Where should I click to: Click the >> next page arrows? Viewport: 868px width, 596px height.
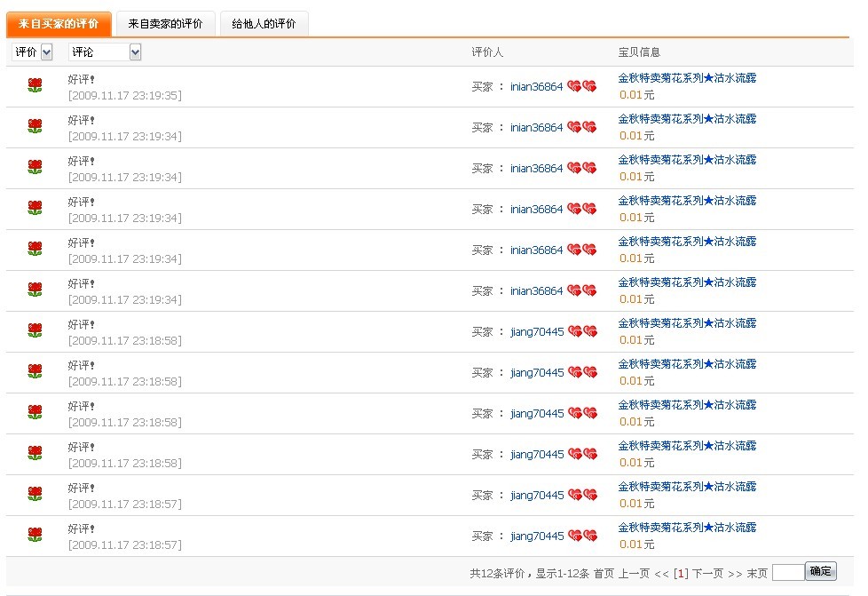pos(735,574)
